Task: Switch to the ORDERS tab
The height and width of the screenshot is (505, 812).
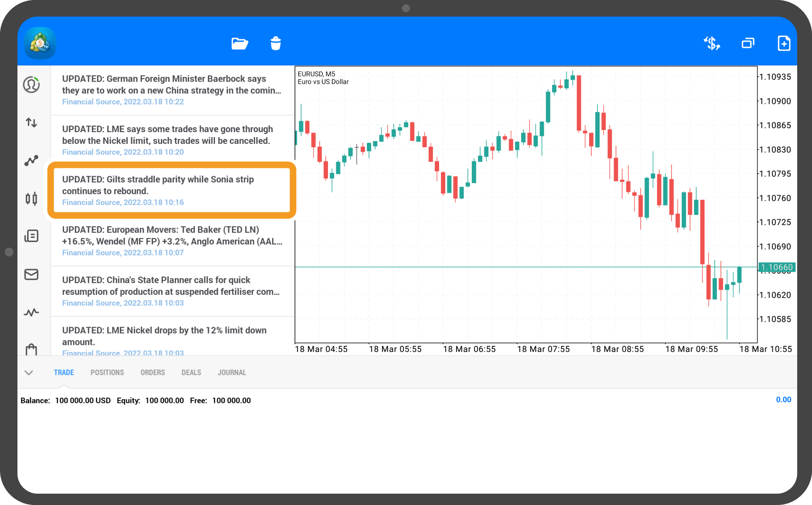Action: click(153, 372)
